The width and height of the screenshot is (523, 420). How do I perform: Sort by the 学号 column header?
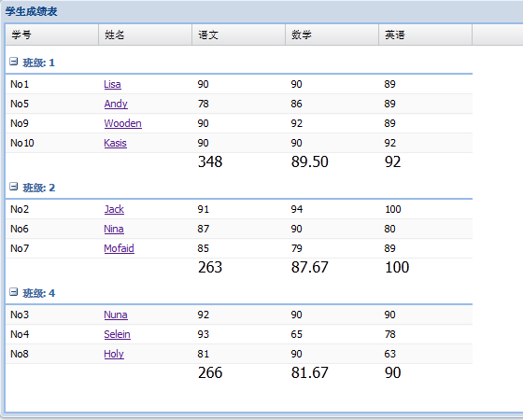(52, 35)
